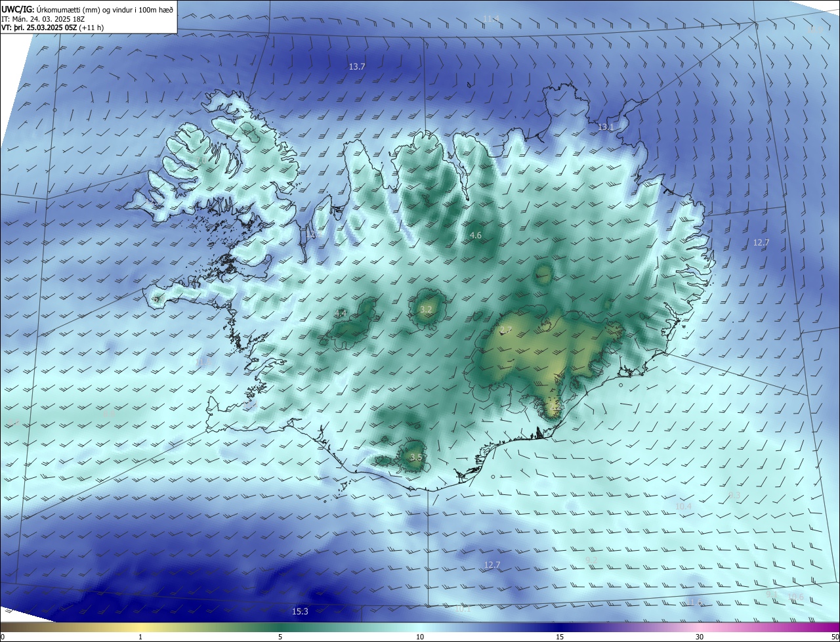Click the '9.3' value in the southeast ocean
This screenshot has width=840, height=642.
point(734,495)
